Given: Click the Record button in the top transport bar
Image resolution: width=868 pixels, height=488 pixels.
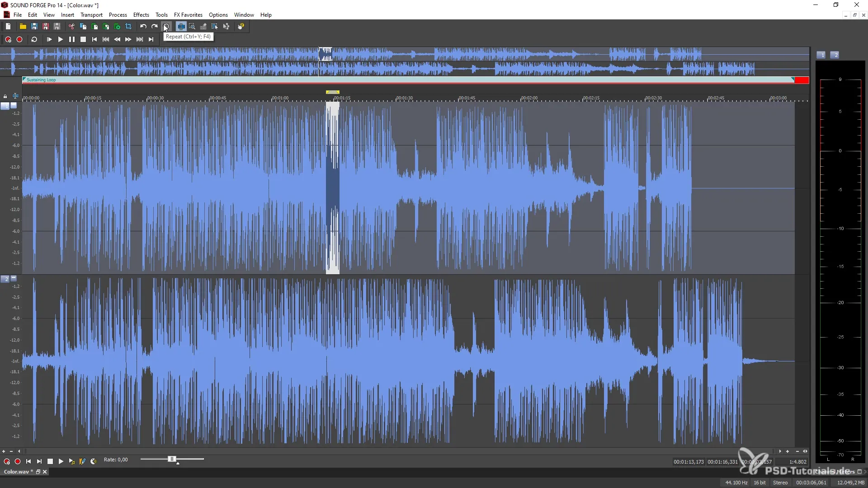Looking at the screenshot, I should coord(19,39).
